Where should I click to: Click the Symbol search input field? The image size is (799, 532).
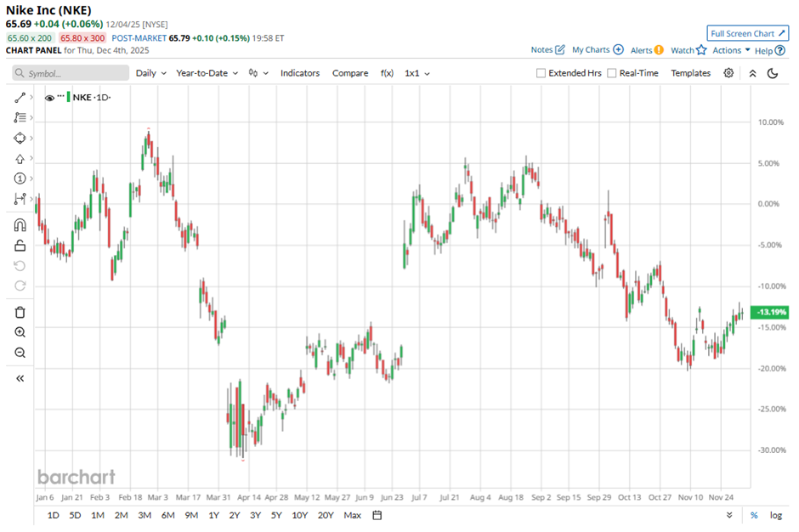point(71,73)
